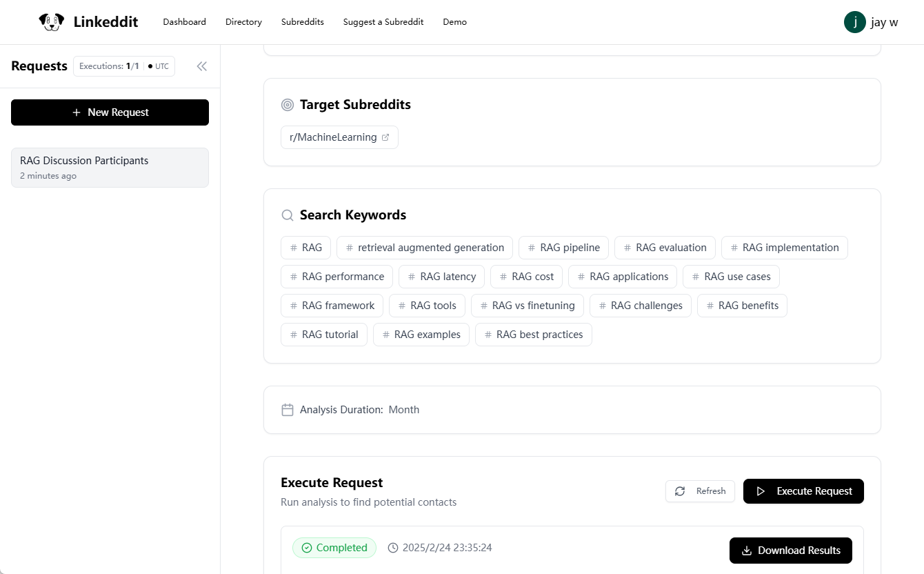Click the RAG cost keyword tag
The width and height of the screenshot is (924, 574).
pyautogui.click(x=526, y=277)
